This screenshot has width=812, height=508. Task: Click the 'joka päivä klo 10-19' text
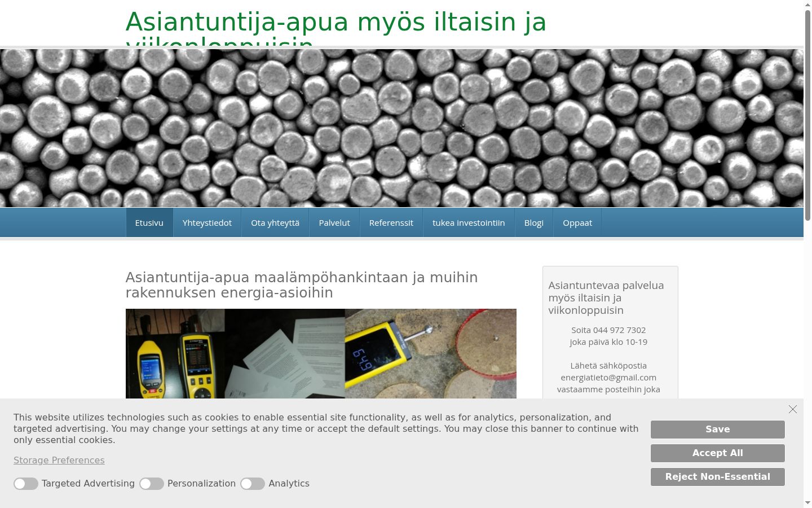(x=608, y=342)
